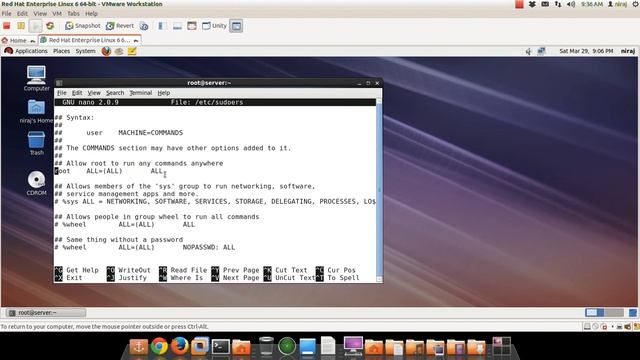Open the Dropbox indicator icon

[532, 4]
